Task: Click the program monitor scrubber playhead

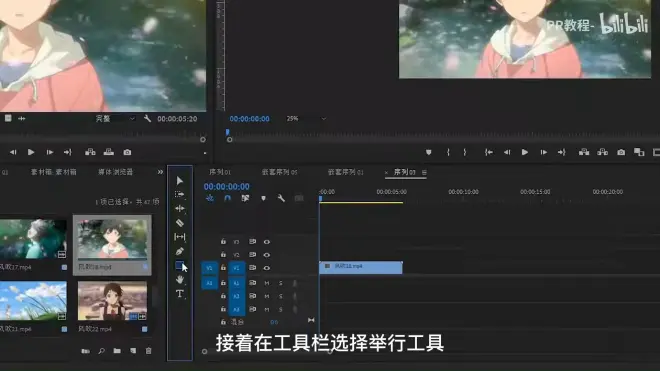Action: point(228,133)
